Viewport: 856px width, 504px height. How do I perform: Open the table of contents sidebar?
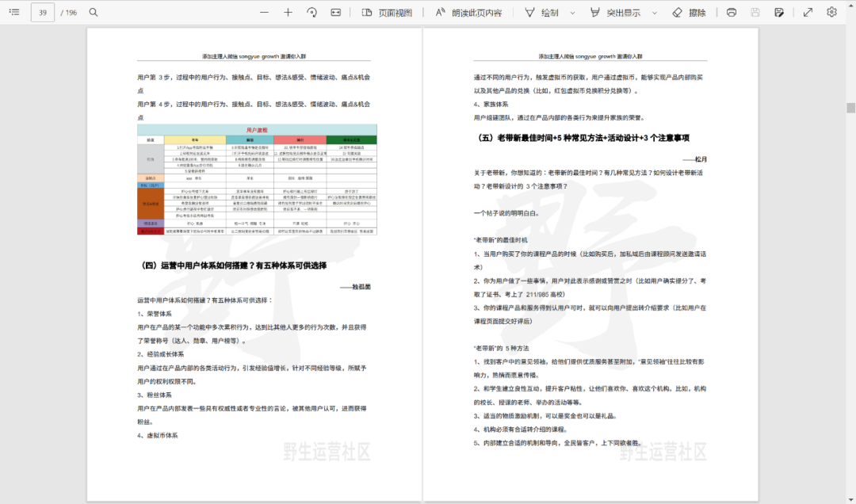coord(14,12)
